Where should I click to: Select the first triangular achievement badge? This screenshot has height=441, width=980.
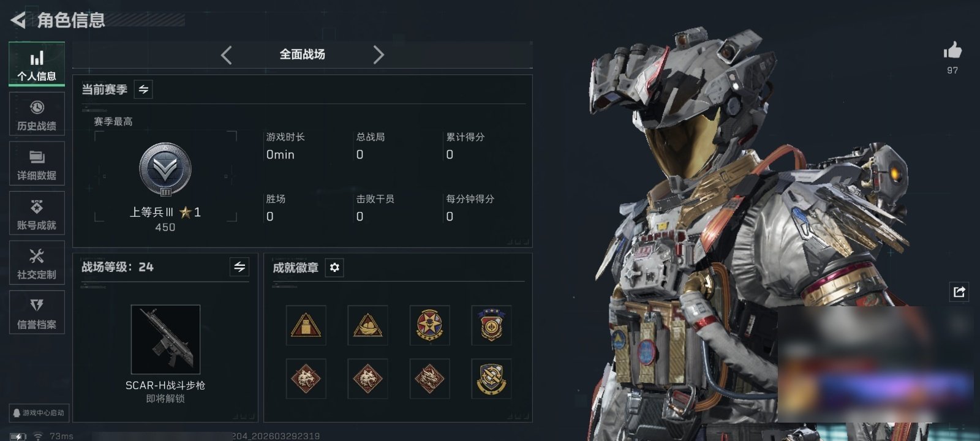coord(306,325)
